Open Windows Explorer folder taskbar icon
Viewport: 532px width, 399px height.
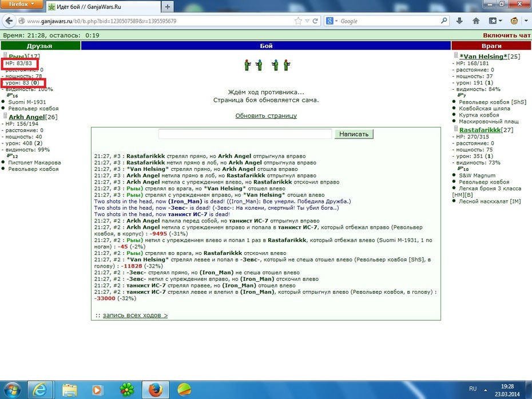[69, 390]
